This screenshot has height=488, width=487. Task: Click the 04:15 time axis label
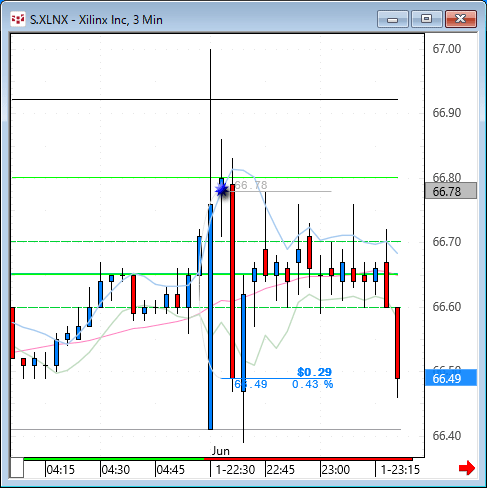[61, 470]
